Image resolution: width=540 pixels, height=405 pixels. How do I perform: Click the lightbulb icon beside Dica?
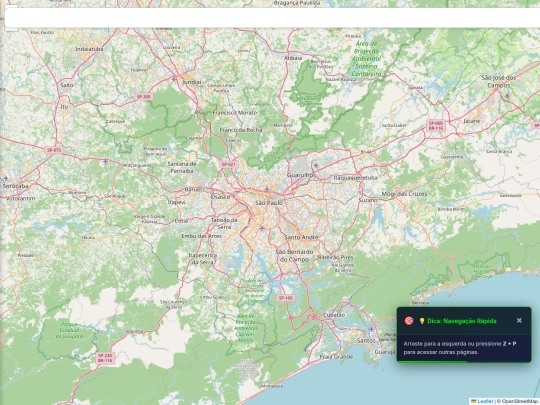(x=422, y=321)
